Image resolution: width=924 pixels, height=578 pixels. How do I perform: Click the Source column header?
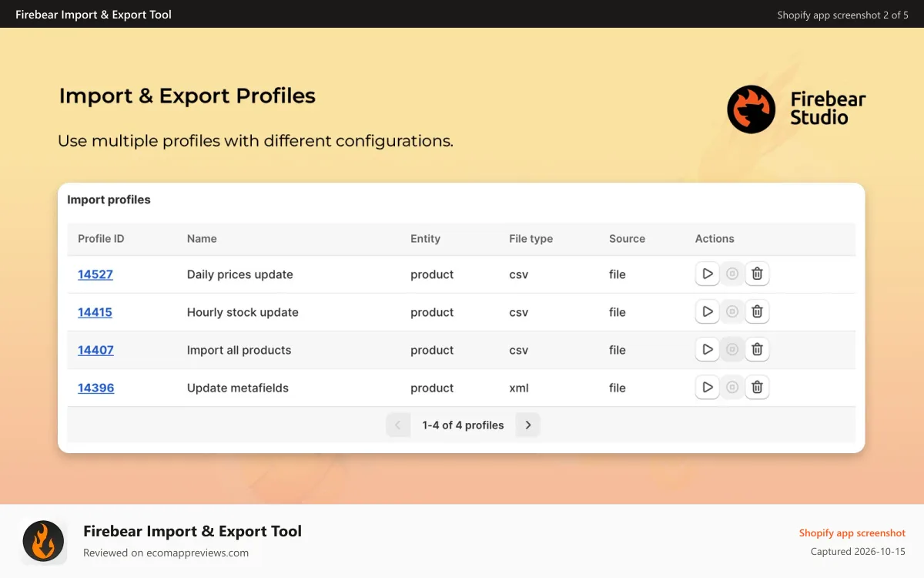tap(627, 239)
